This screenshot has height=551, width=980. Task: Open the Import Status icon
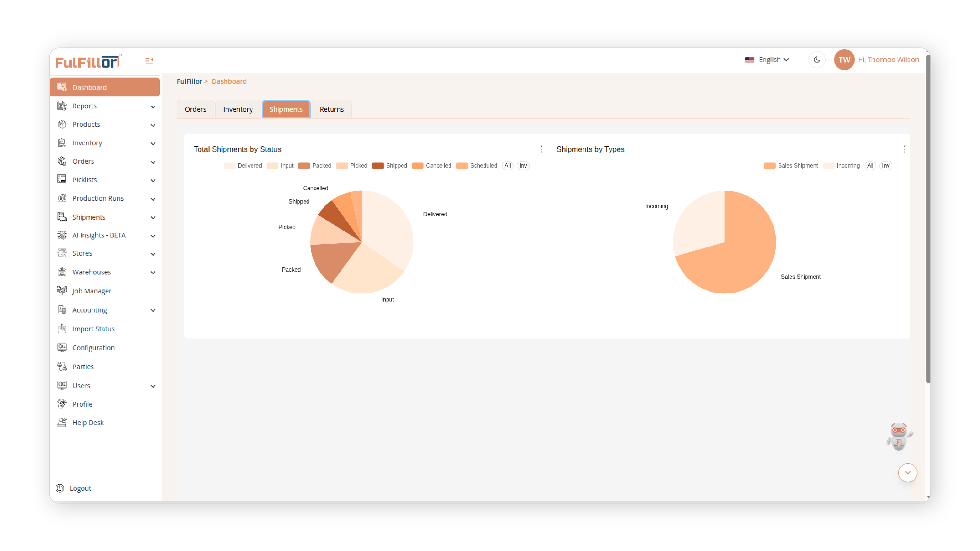62,328
